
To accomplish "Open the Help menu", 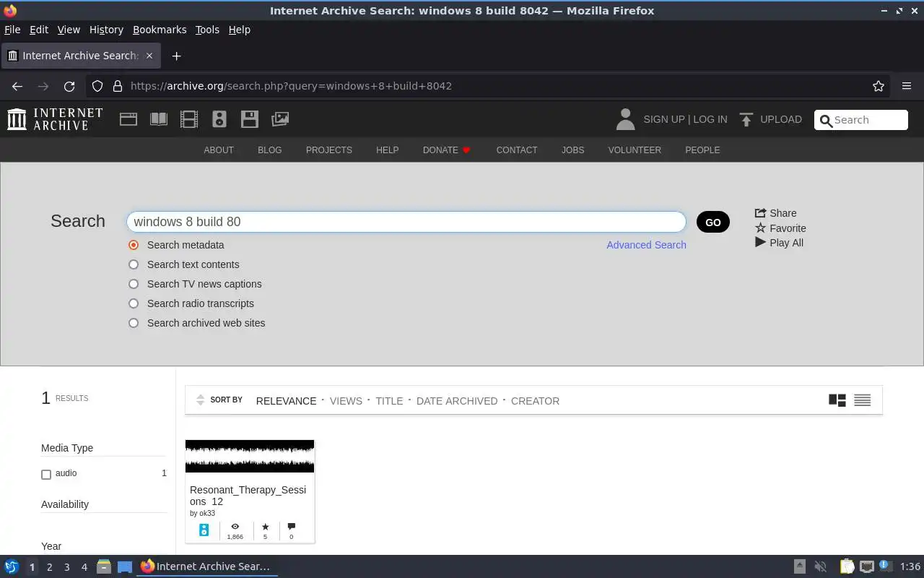I will pos(239,30).
